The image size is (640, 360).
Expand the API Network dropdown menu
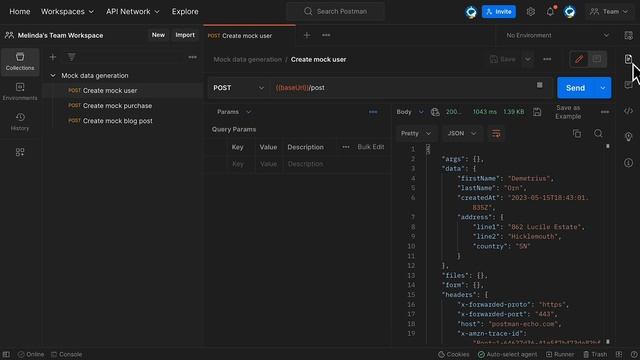(x=133, y=11)
